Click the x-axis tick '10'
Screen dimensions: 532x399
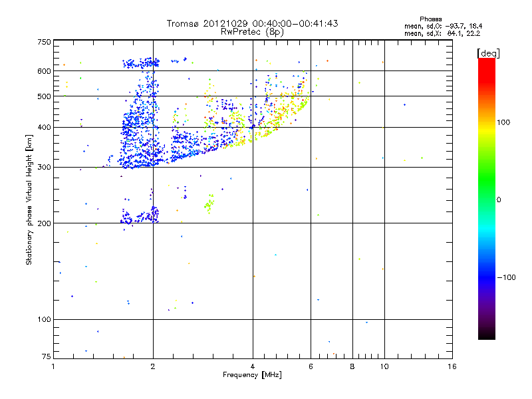(384, 366)
